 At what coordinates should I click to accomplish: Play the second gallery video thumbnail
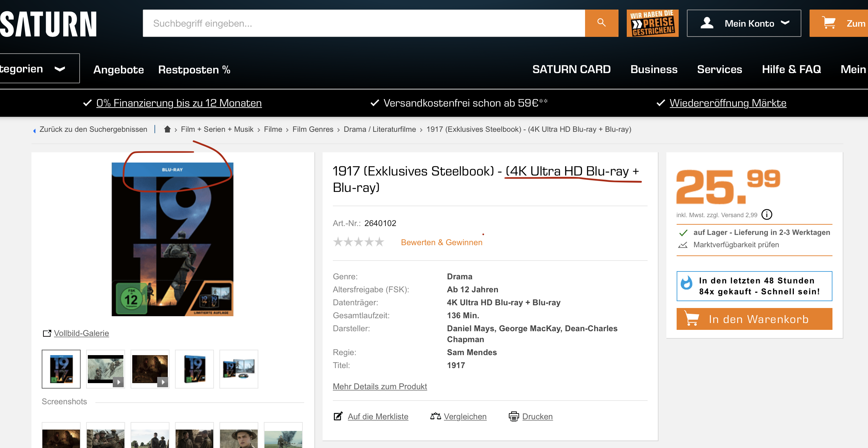pyautogui.click(x=106, y=369)
